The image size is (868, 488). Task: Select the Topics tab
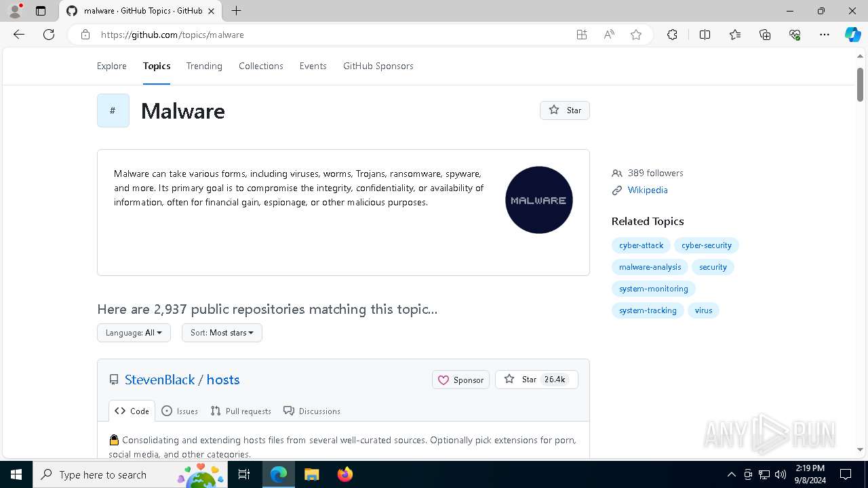click(x=157, y=66)
